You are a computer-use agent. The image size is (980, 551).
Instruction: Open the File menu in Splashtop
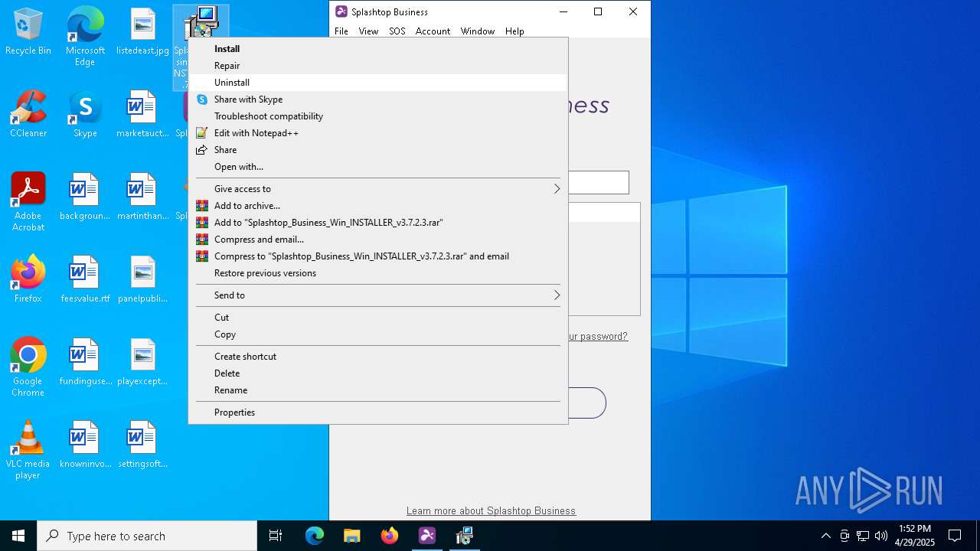pos(341,31)
